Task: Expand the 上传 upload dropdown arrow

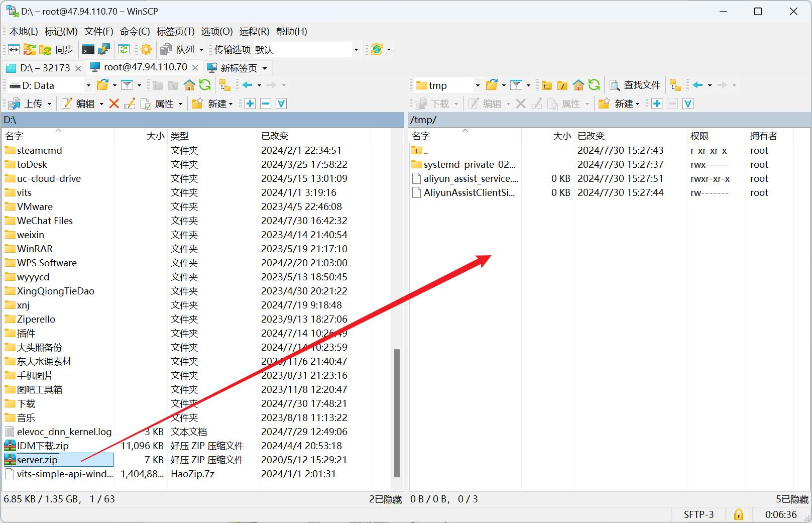Action: pyautogui.click(x=49, y=104)
